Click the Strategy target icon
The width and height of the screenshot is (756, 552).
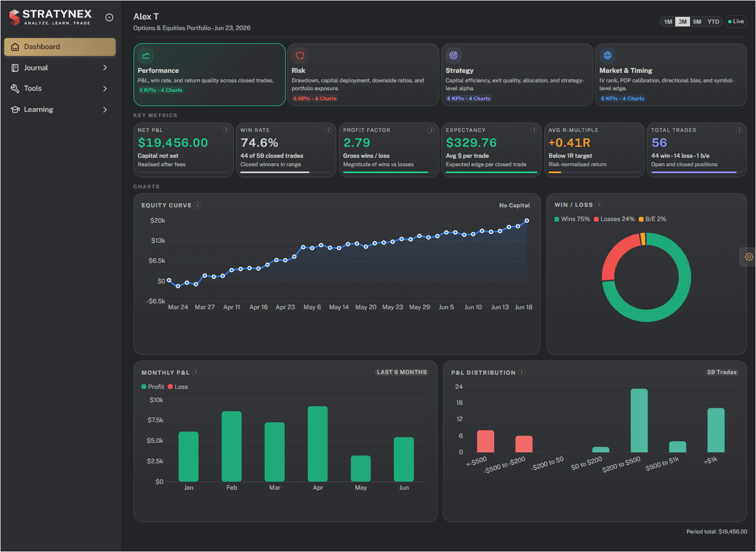pos(453,55)
